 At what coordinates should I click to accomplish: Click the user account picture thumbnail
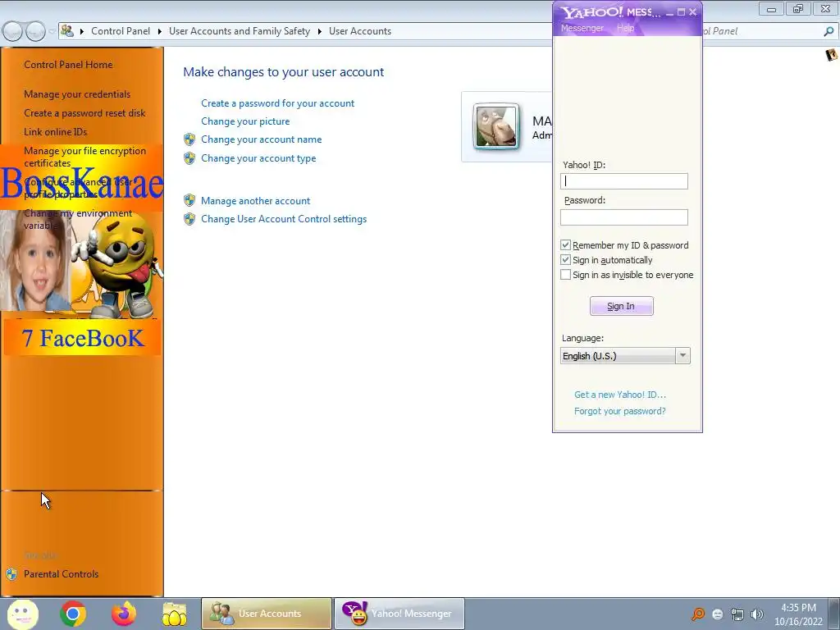pos(496,126)
